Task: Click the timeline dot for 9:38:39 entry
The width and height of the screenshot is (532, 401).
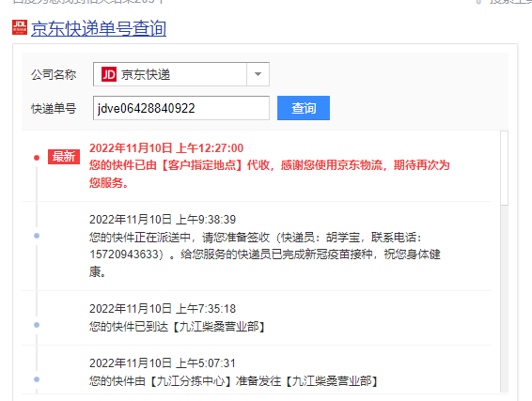Action: (37, 236)
